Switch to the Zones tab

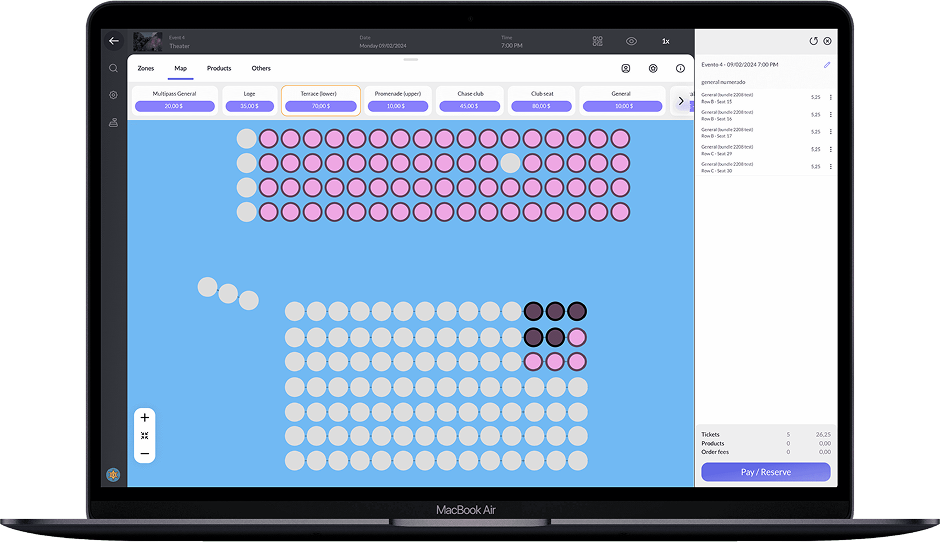coord(146,68)
